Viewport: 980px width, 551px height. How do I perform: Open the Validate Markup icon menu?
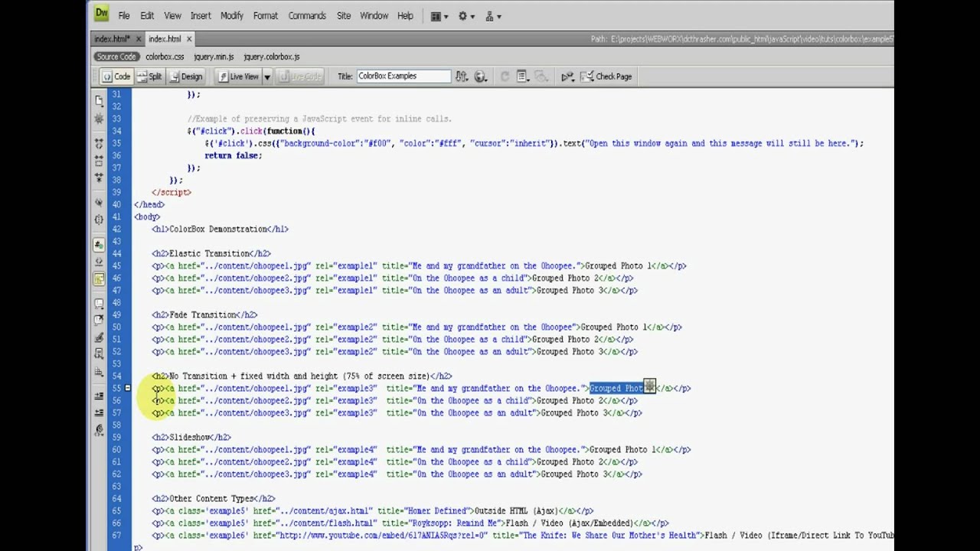[567, 77]
